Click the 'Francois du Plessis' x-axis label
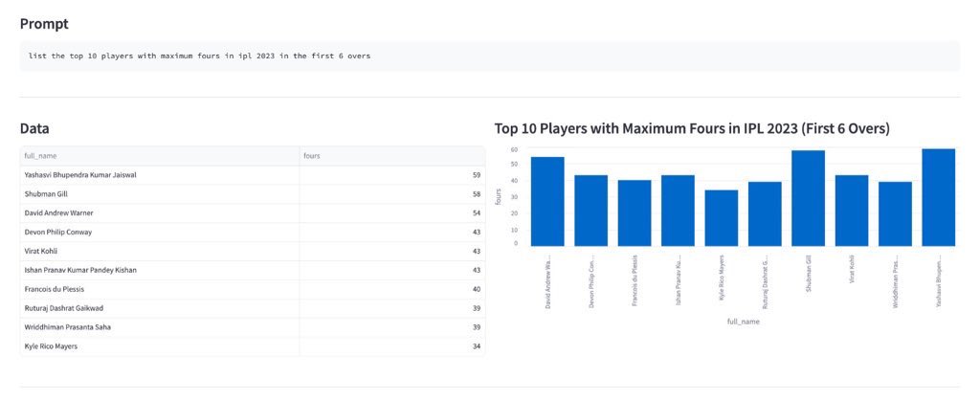Viewport: 980px width, 401px height. coord(635,279)
